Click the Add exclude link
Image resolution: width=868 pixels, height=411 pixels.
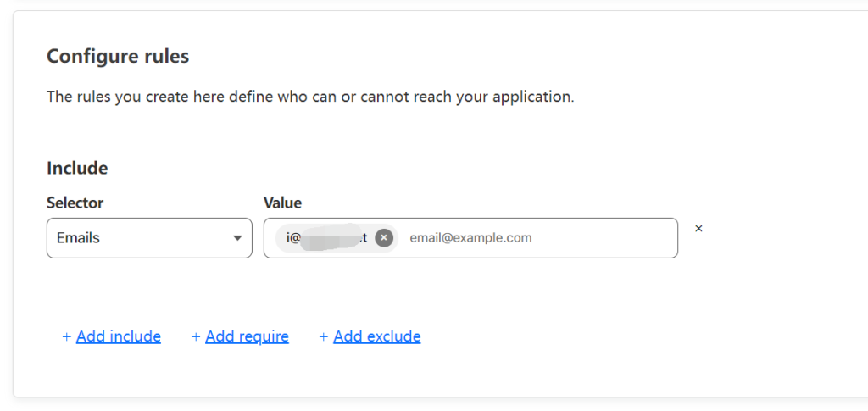377,336
